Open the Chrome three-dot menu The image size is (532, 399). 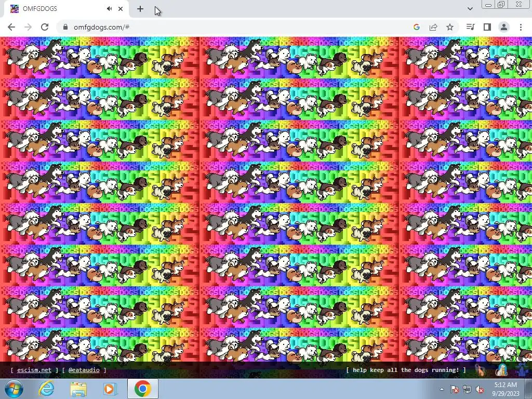click(x=521, y=27)
